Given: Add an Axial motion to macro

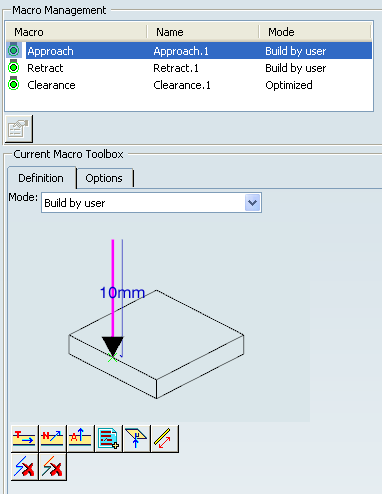Looking at the screenshot, I should [x=81, y=439].
